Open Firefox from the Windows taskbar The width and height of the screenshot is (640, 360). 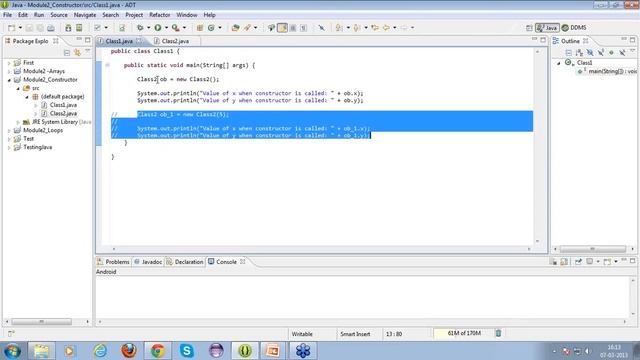pos(129,351)
